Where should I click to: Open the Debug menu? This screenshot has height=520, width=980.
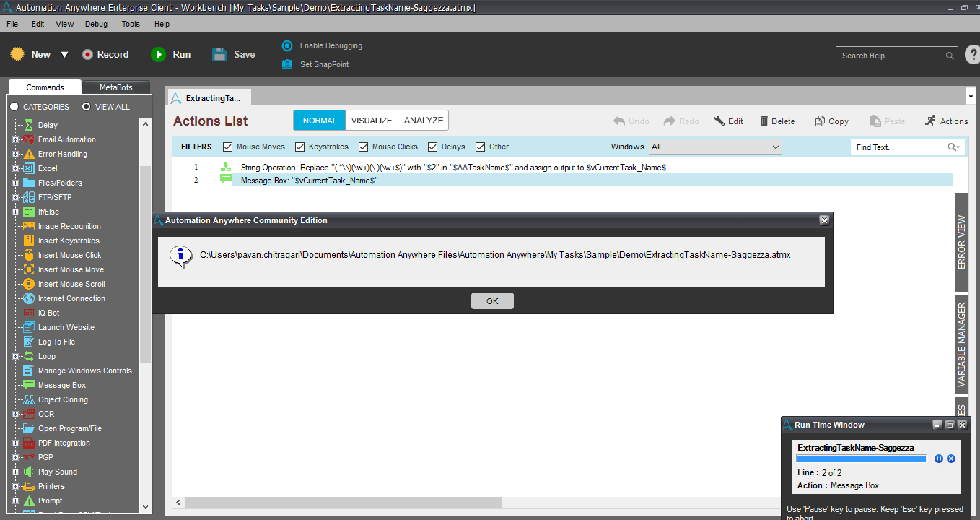point(96,24)
